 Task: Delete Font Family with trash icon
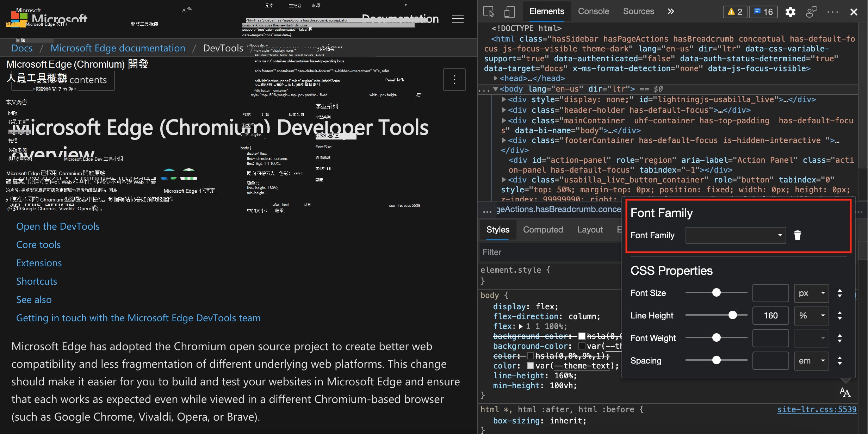pyautogui.click(x=798, y=235)
